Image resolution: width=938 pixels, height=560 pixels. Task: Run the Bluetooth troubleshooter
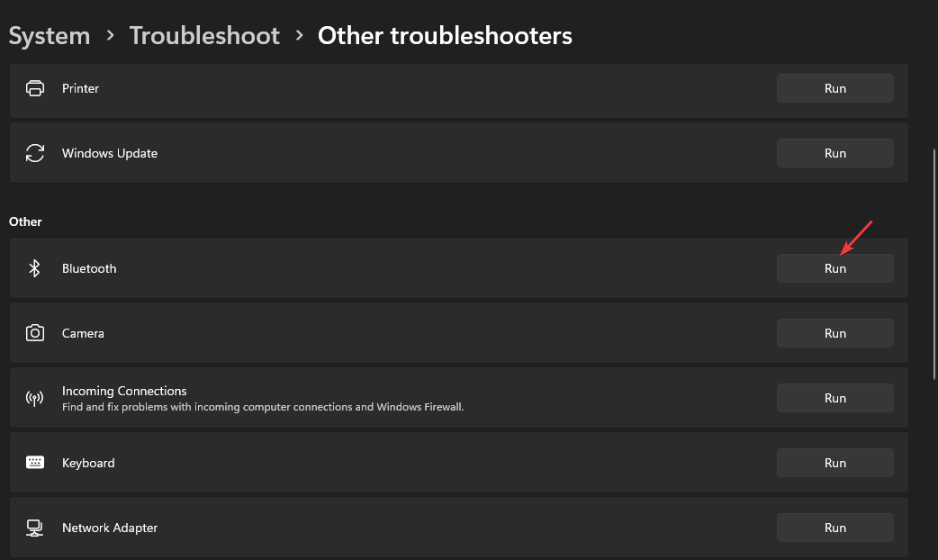coord(835,268)
